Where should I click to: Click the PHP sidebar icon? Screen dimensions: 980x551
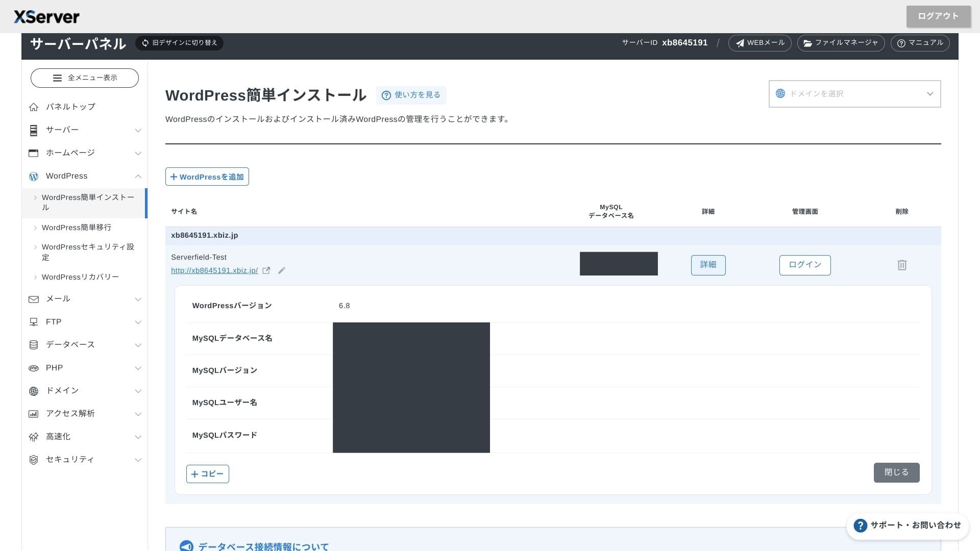point(34,368)
